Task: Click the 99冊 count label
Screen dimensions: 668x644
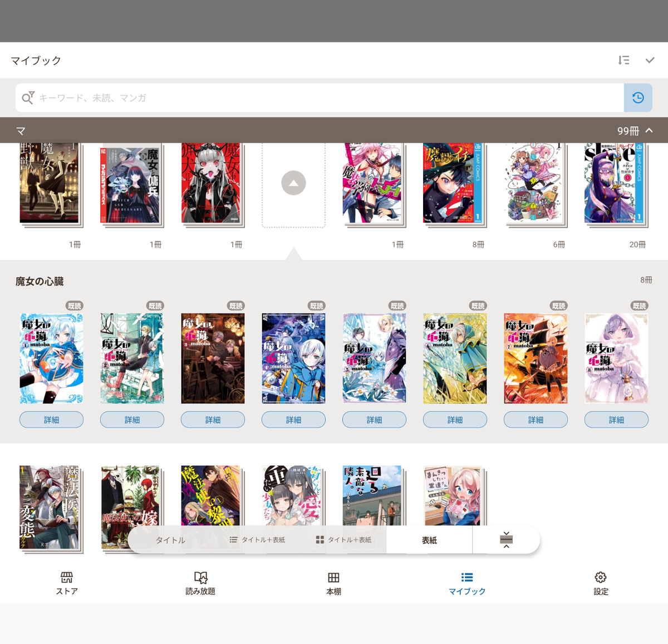Action: [628, 131]
